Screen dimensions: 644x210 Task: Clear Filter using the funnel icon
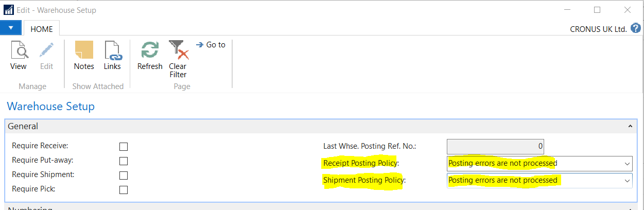178,51
